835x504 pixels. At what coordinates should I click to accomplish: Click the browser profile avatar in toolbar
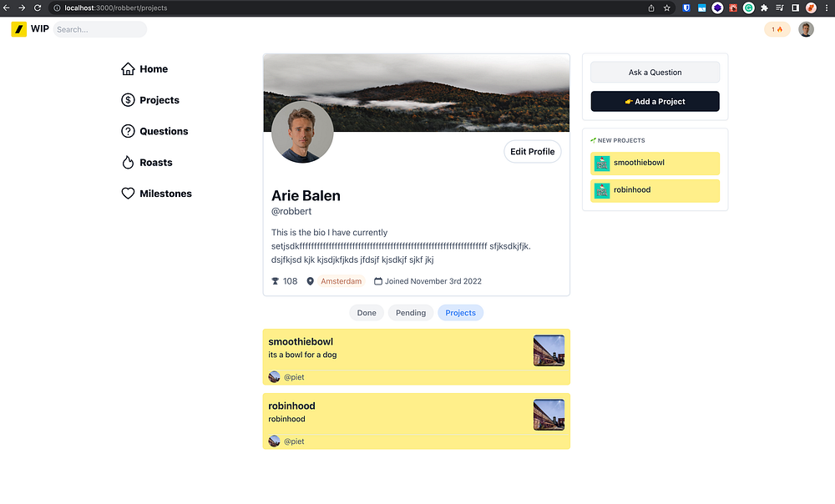point(811,8)
